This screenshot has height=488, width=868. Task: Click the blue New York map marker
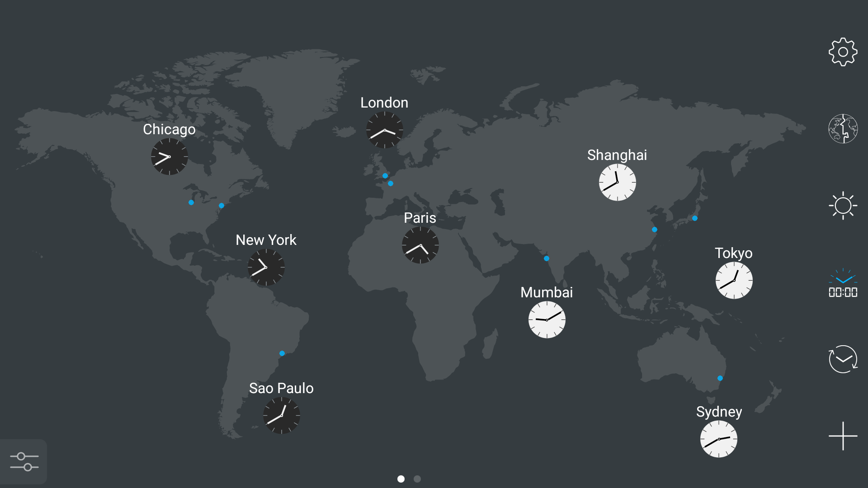pyautogui.click(x=222, y=206)
